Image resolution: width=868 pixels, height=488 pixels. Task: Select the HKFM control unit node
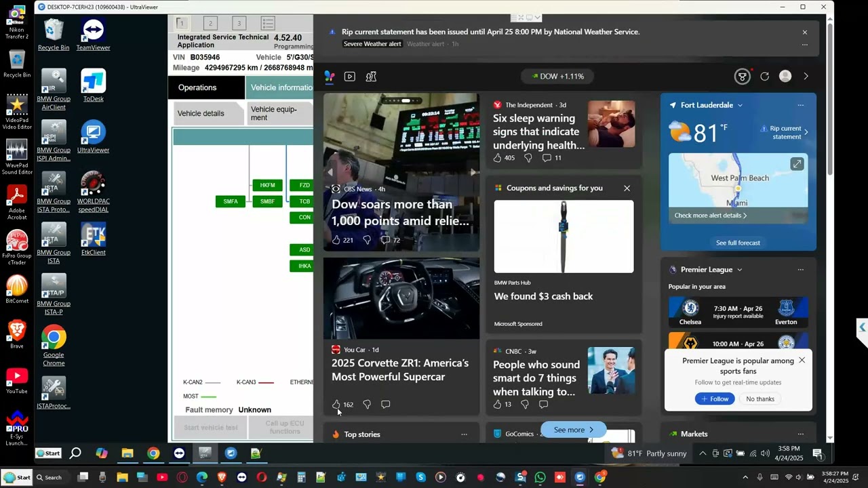(267, 185)
